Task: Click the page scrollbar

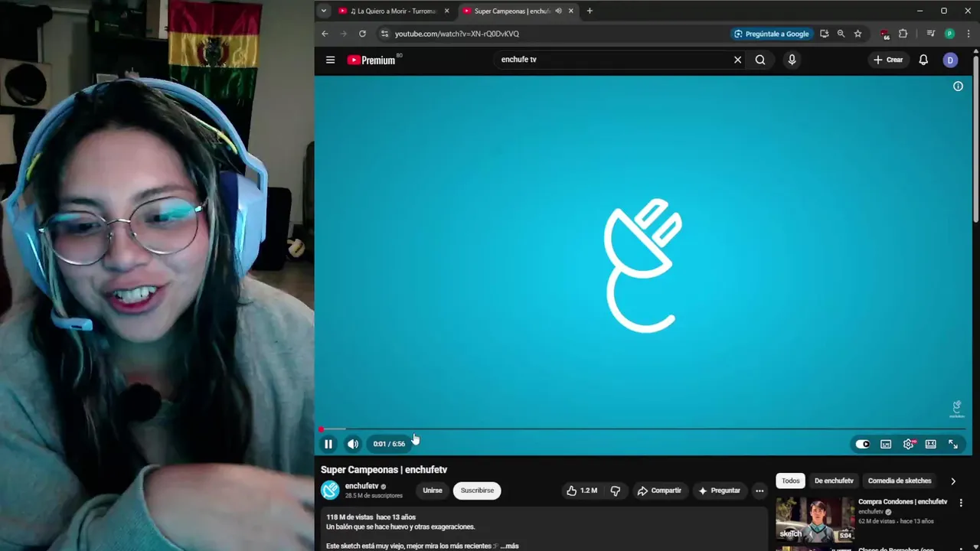Action: (x=975, y=138)
